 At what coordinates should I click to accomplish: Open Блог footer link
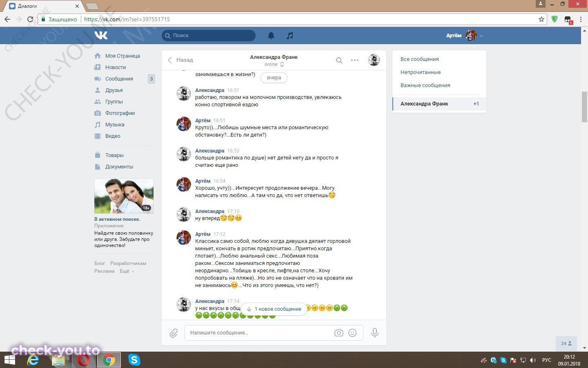point(100,263)
